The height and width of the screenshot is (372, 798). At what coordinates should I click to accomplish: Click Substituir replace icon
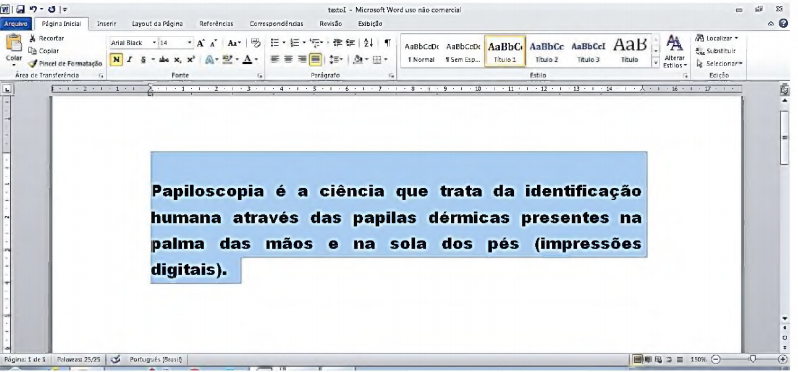coord(716,51)
